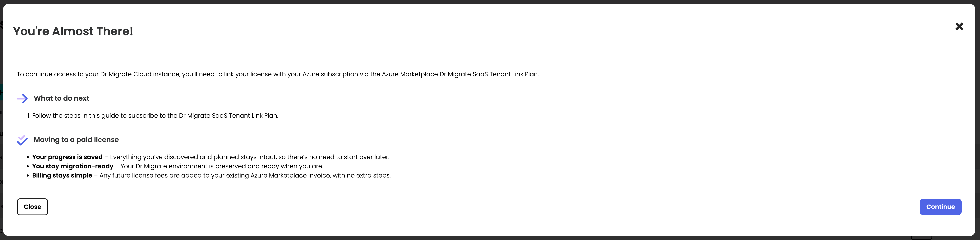The height and width of the screenshot is (240, 980).
Task: Dismiss the dialog with the X icon
Action: coord(959,26)
